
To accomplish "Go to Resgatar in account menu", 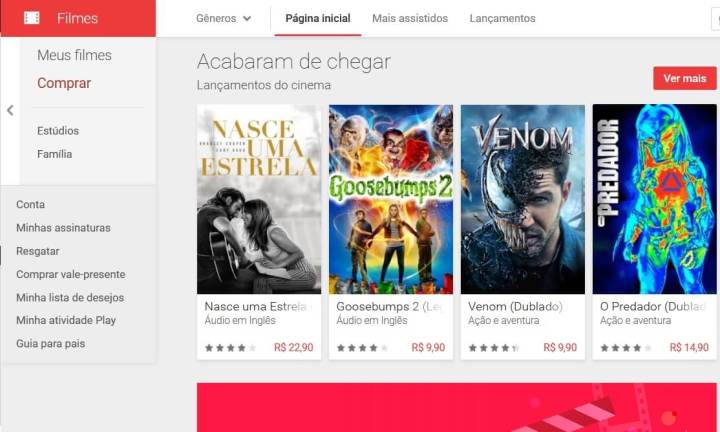I will click(38, 251).
